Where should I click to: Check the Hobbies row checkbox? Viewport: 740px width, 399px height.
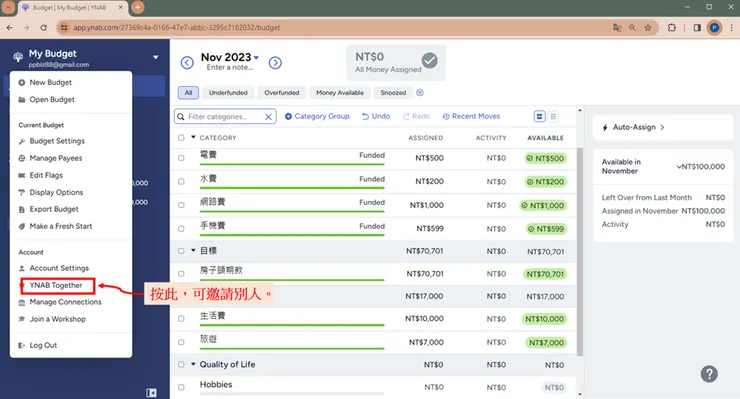[181, 387]
